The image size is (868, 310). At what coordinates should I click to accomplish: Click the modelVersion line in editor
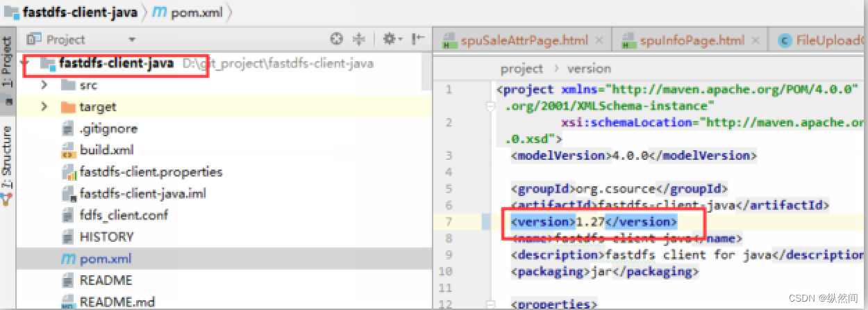pyautogui.click(x=633, y=155)
